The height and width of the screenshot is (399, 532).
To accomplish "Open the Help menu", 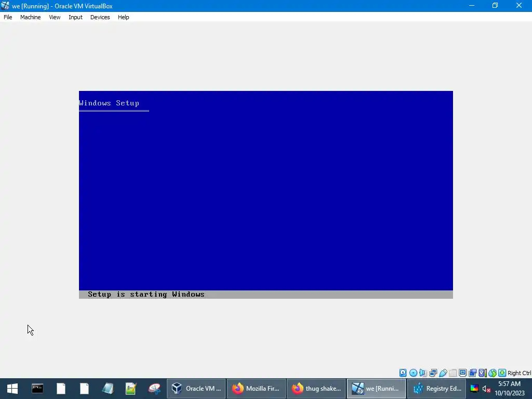I will [x=124, y=17].
